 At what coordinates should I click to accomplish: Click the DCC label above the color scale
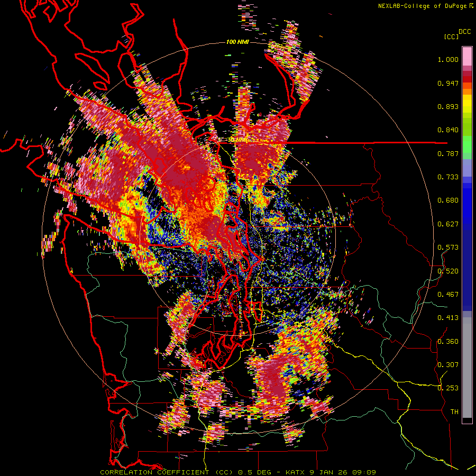pyautogui.click(x=464, y=32)
